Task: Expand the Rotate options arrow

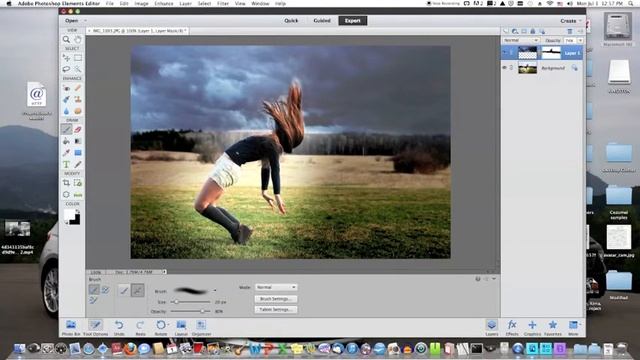Action: tap(168, 324)
